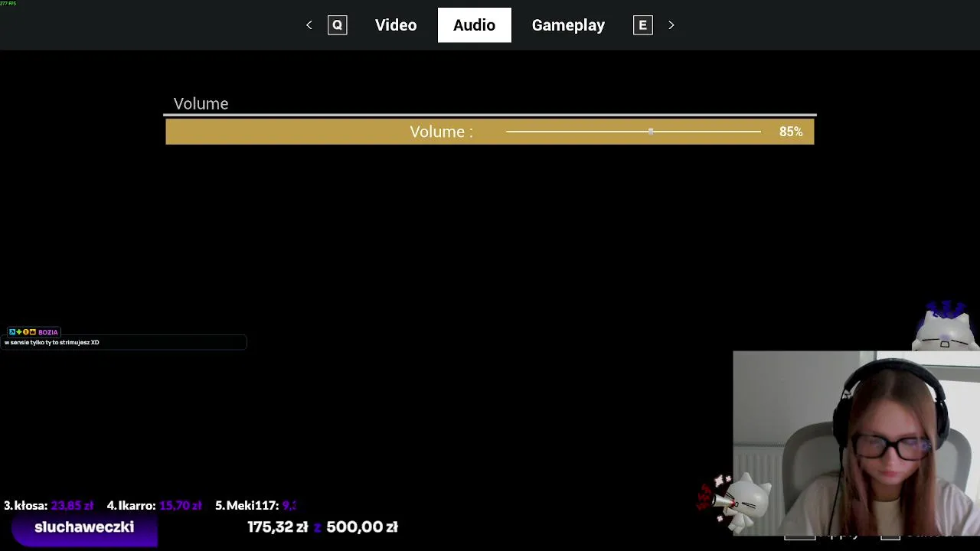Click the BOZIA chat username

(48, 332)
